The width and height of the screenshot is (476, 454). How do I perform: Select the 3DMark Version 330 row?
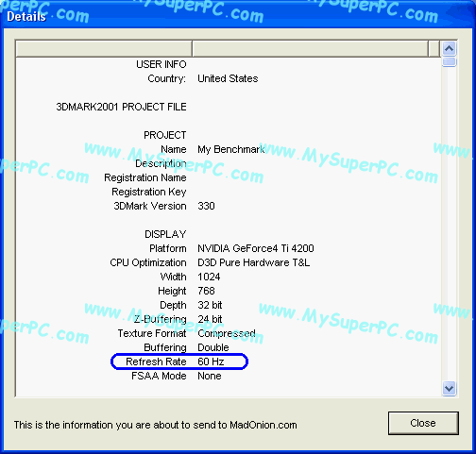point(229,206)
